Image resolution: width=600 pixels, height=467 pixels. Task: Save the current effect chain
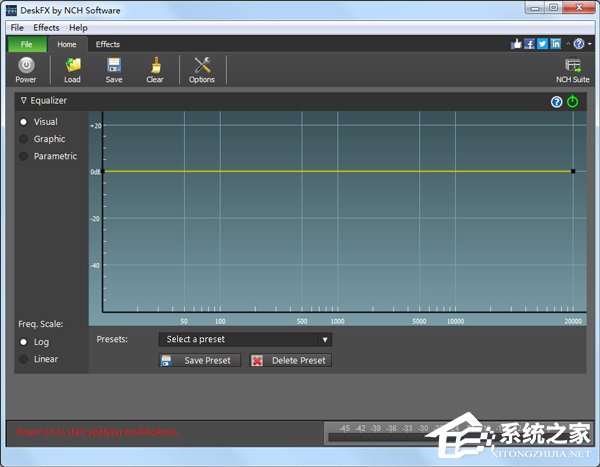[x=114, y=70]
